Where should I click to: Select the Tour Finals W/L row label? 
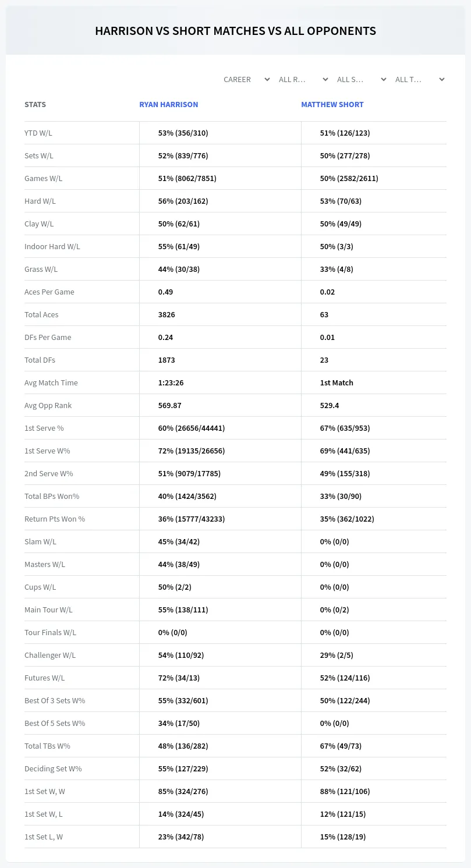(50, 632)
